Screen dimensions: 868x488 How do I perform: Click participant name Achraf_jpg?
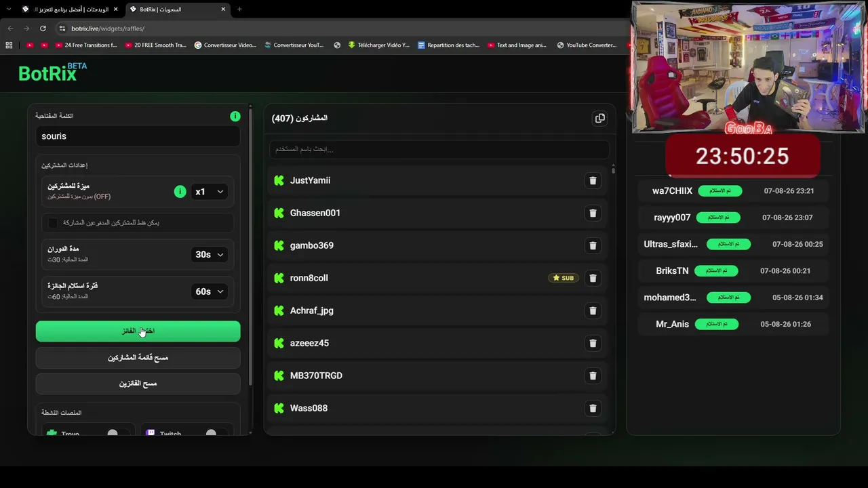pyautogui.click(x=312, y=310)
